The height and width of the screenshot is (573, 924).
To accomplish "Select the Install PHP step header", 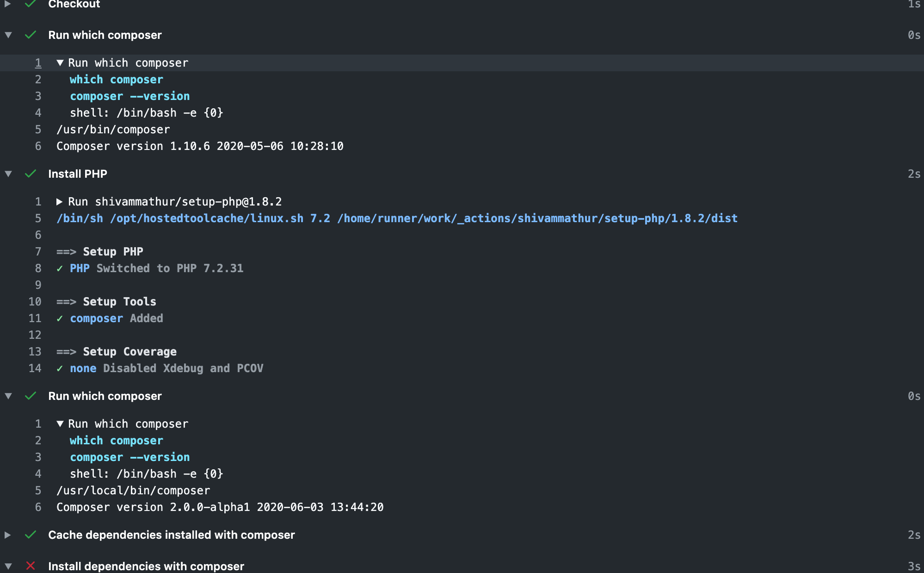I will [78, 174].
